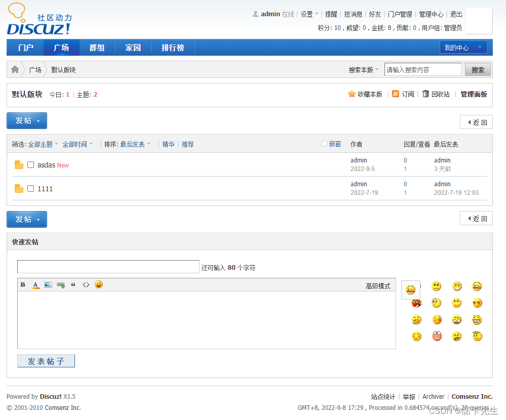Expand the 全部主题 filter
The height and width of the screenshot is (420, 506).
click(43, 144)
